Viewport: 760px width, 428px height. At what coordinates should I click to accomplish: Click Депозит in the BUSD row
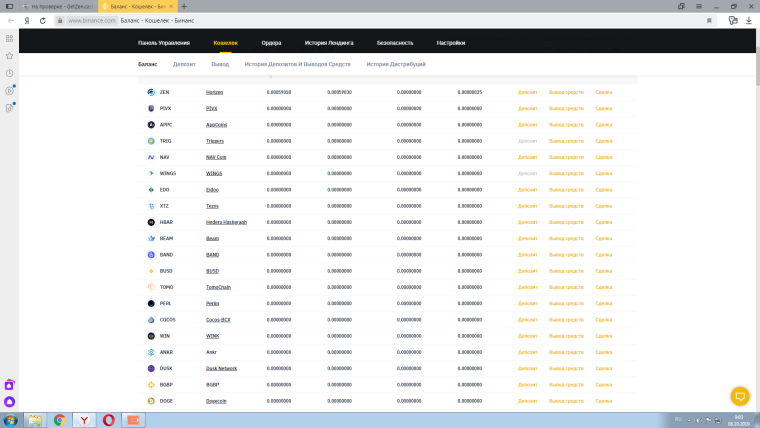pyautogui.click(x=527, y=271)
